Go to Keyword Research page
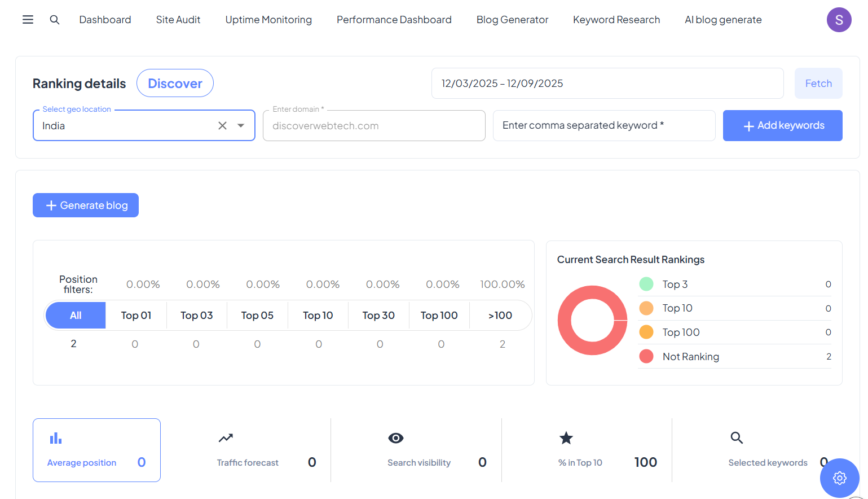Image resolution: width=868 pixels, height=499 pixels. click(x=616, y=20)
